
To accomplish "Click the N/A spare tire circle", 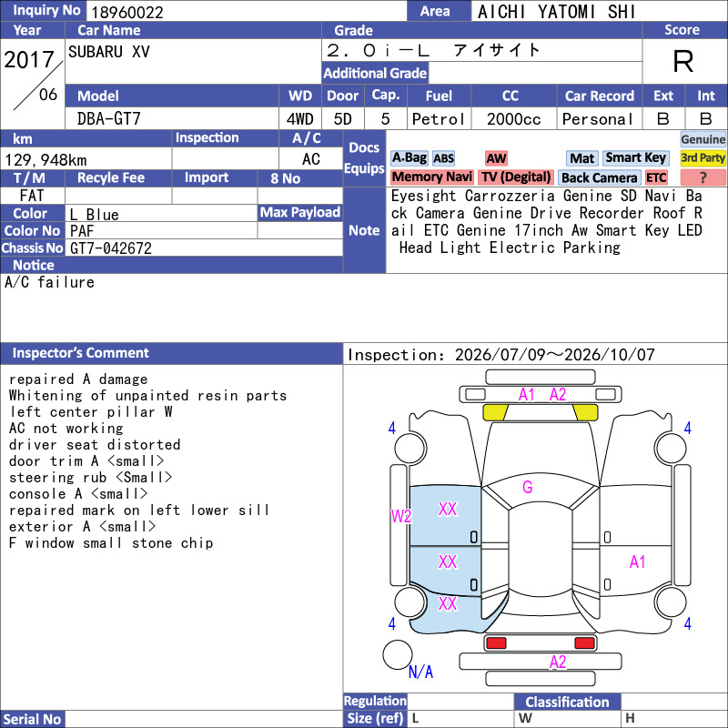I will 398,654.
